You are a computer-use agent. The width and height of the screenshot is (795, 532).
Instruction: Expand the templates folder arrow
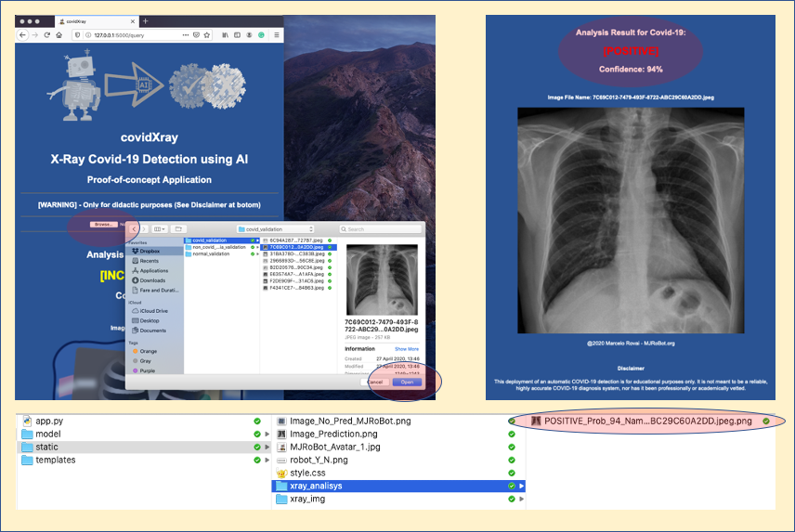tap(267, 461)
